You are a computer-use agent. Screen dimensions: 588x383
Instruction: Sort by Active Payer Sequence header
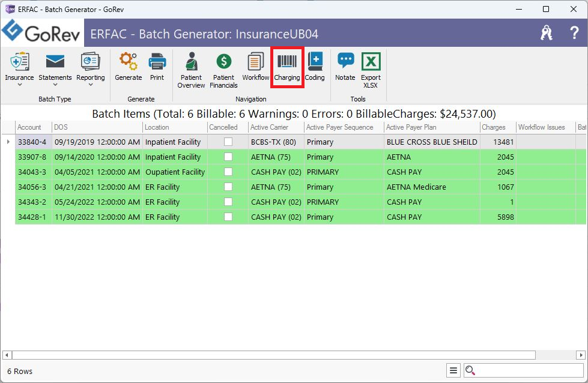344,127
